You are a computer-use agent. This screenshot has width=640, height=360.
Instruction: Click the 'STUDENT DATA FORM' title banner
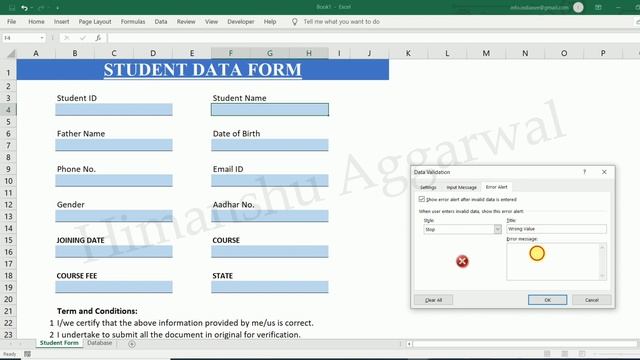tap(203, 70)
